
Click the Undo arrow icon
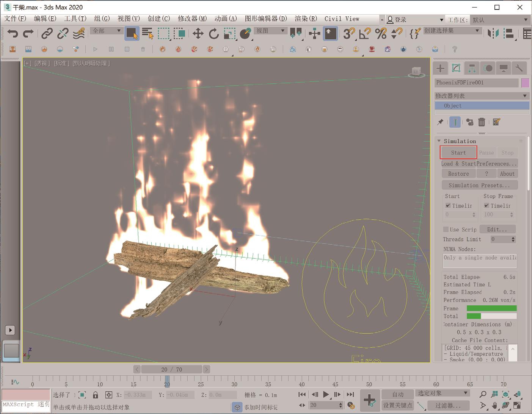(x=13, y=34)
